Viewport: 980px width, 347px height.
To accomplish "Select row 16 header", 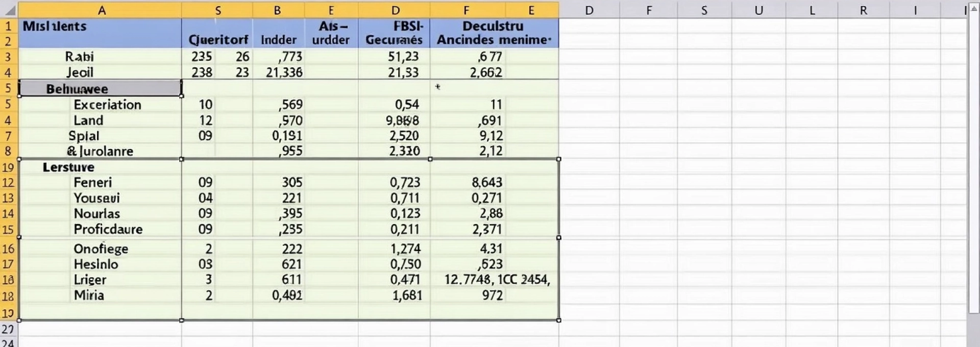I will click(9, 249).
